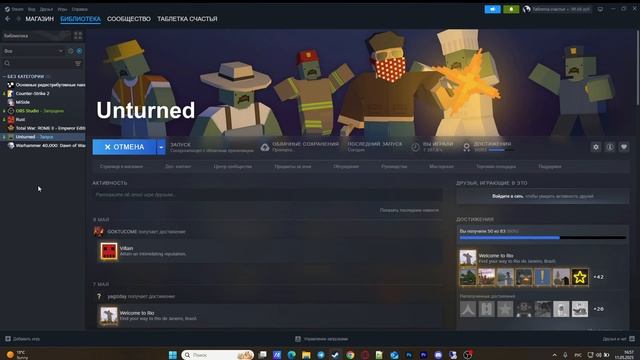The height and width of the screenshot is (360, 640).
Task: Open the account dropdown with globe avatar
Action: pos(557,9)
